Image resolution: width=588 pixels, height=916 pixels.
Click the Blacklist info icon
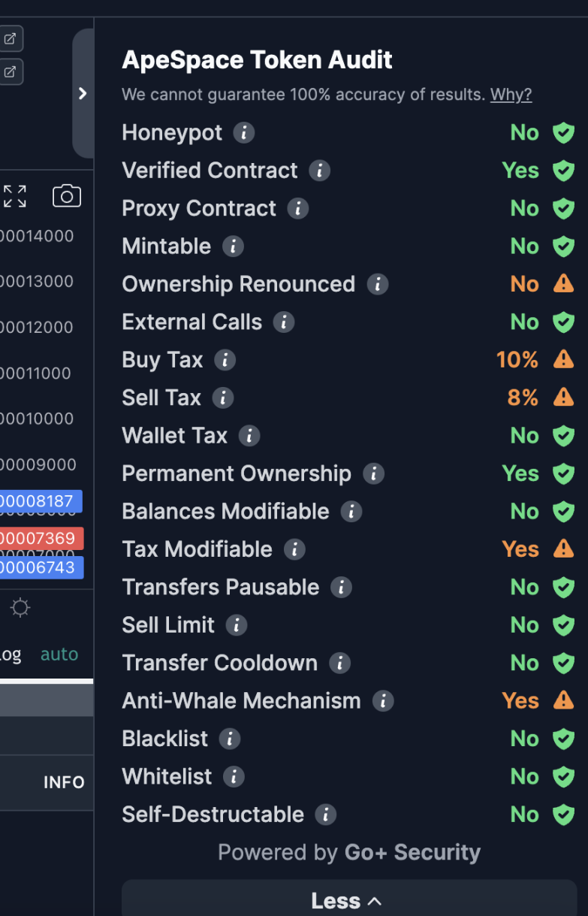(229, 739)
